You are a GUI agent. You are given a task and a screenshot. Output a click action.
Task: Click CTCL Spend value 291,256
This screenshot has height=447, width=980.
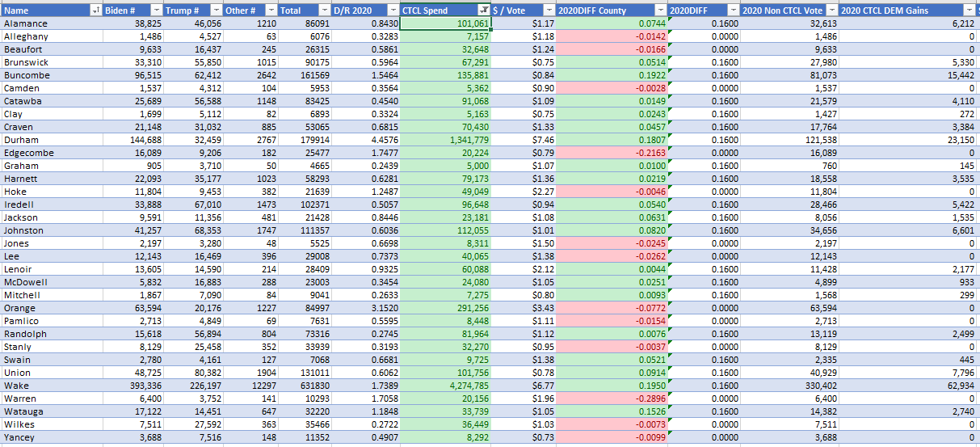(x=473, y=308)
